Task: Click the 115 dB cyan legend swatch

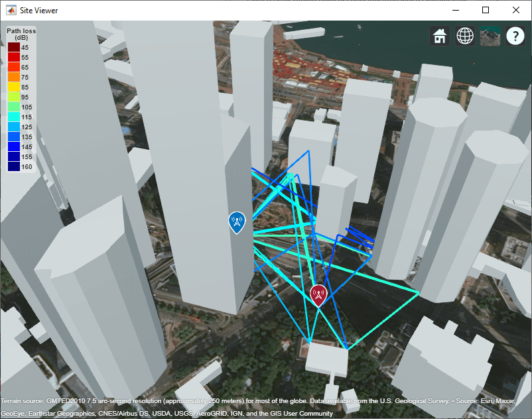Action: coord(14,117)
